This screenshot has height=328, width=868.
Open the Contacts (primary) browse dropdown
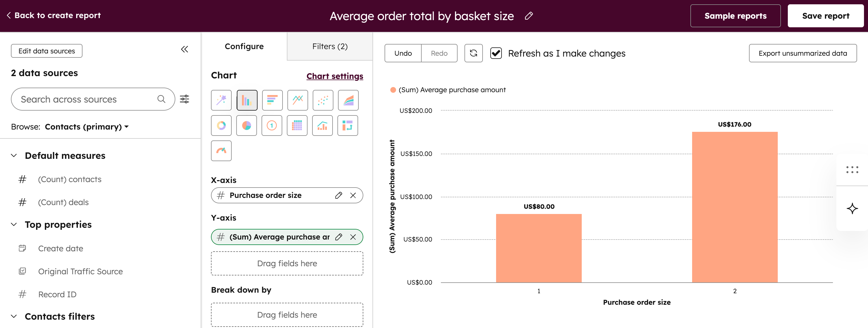tap(86, 127)
